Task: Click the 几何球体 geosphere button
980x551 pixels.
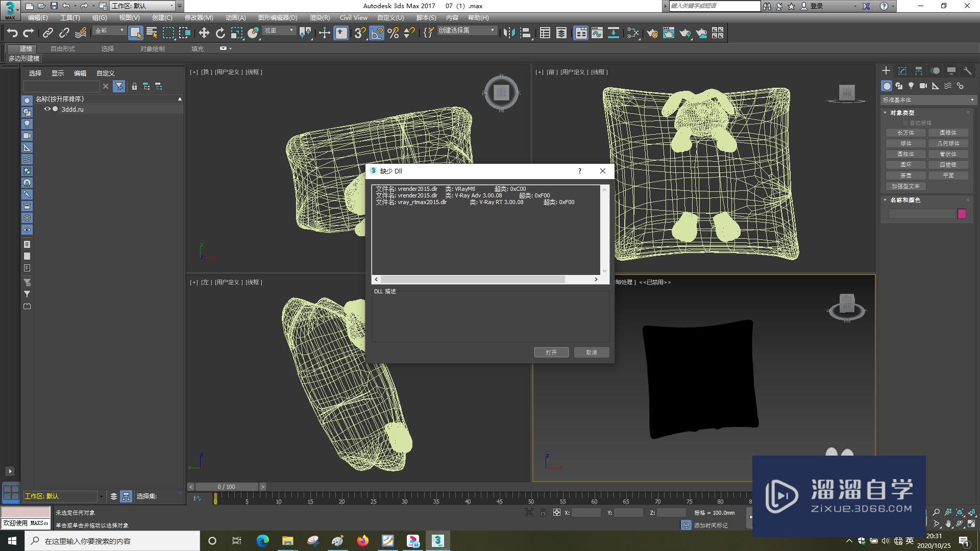Action: tap(948, 143)
